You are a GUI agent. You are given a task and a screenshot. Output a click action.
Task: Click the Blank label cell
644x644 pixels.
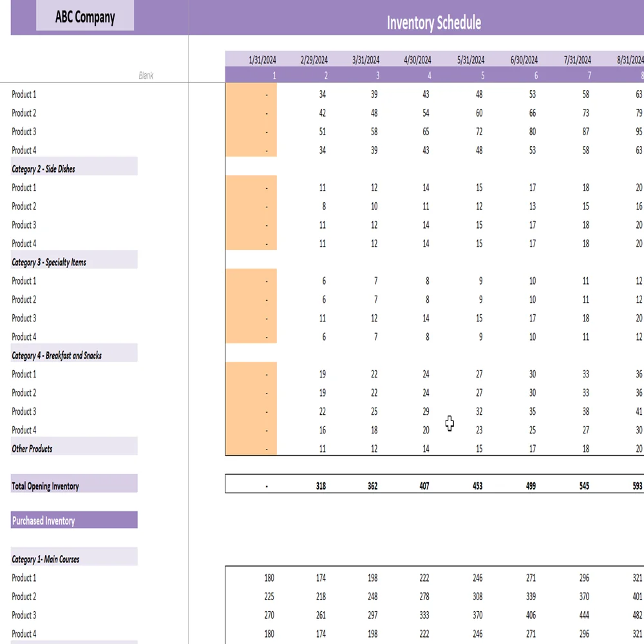146,75
